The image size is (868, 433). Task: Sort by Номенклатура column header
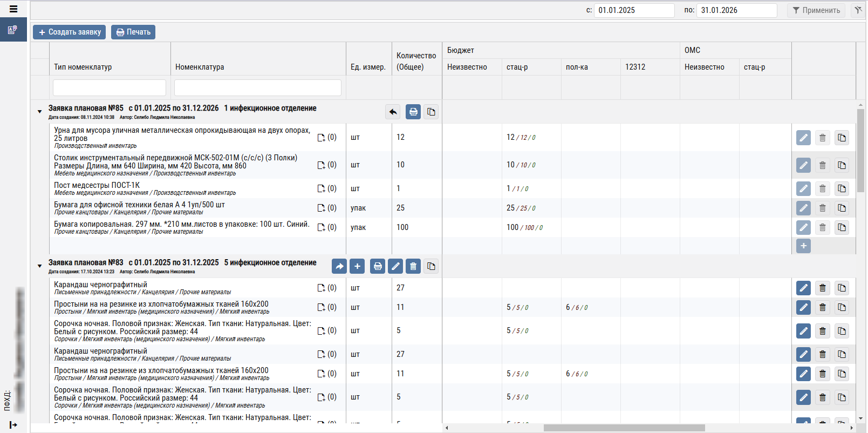pos(200,67)
